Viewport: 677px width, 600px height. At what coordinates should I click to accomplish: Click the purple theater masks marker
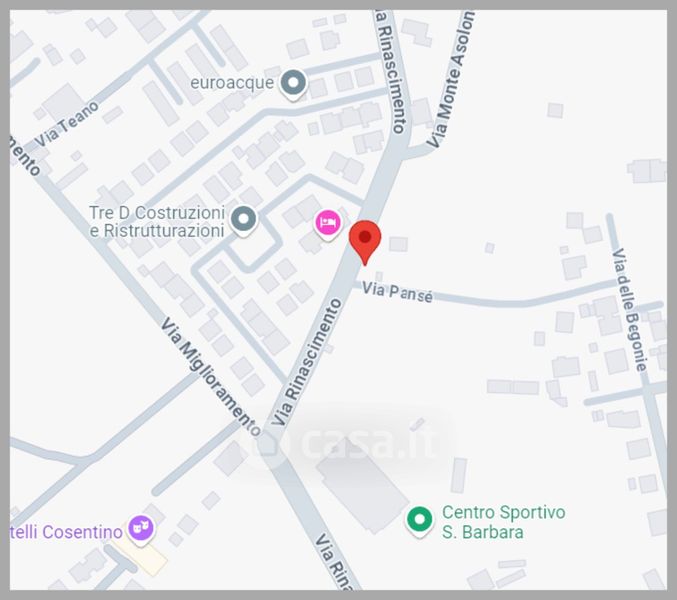pos(141,528)
